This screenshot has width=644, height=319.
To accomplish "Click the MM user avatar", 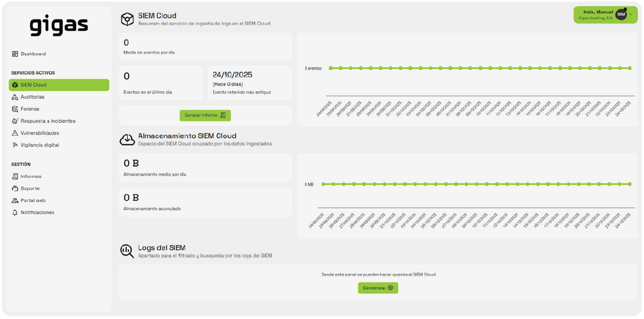I will (x=621, y=14).
